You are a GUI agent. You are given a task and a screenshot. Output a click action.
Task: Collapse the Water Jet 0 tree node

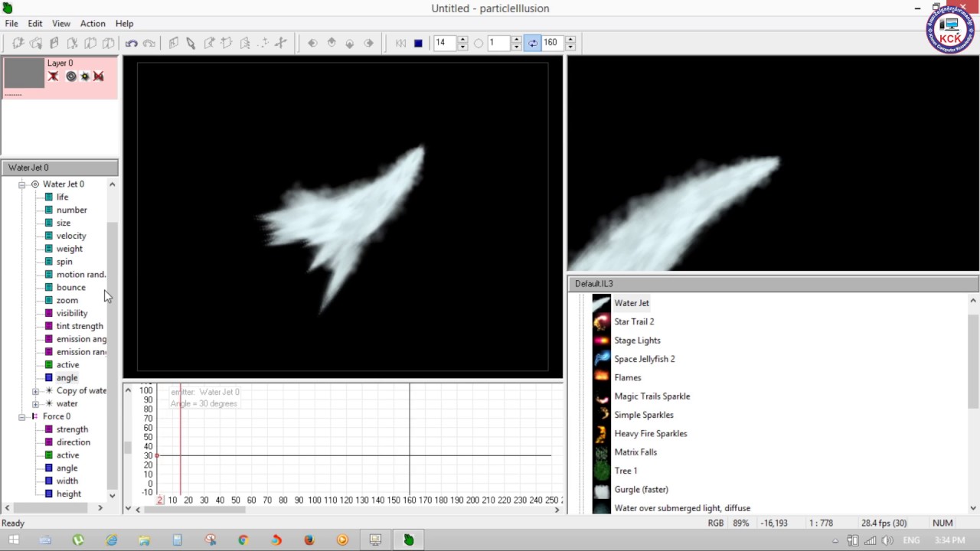pos(22,184)
